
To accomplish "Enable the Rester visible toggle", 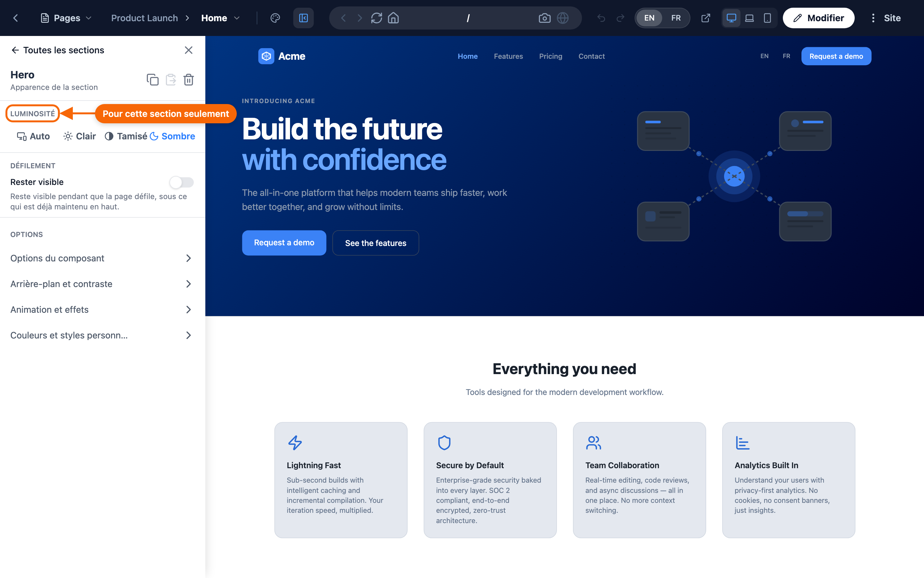I will pos(182,182).
